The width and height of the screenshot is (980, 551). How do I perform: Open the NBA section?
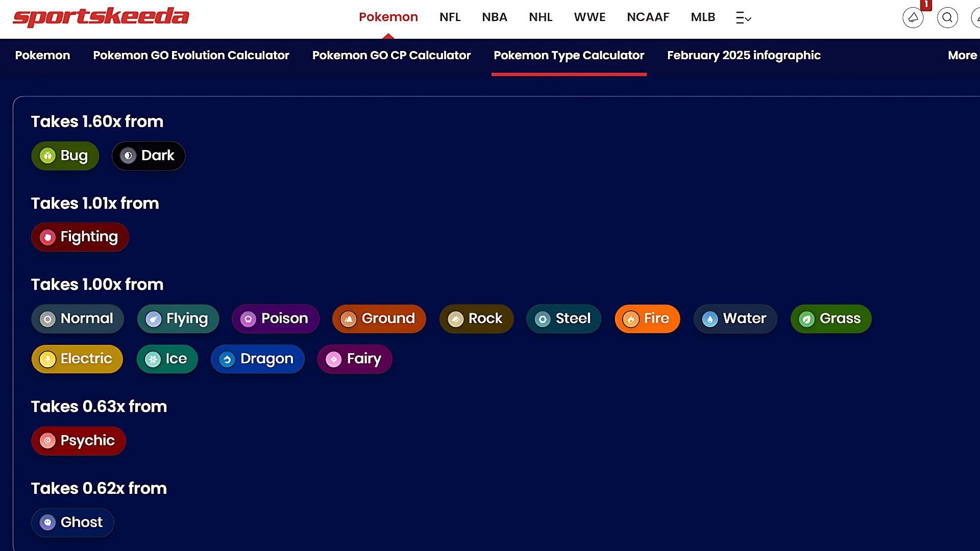(495, 17)
